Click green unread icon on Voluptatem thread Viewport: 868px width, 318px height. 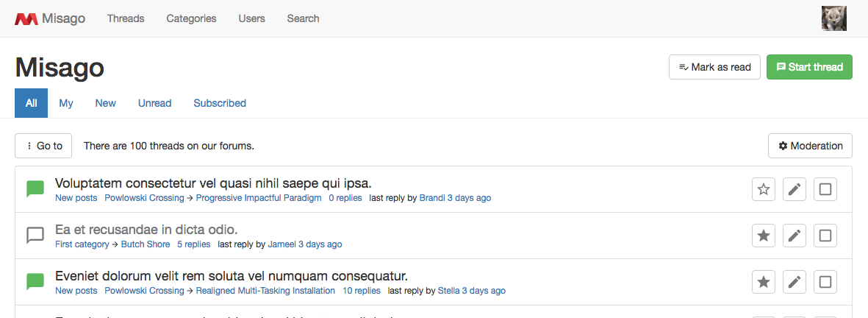coord(35,189)
